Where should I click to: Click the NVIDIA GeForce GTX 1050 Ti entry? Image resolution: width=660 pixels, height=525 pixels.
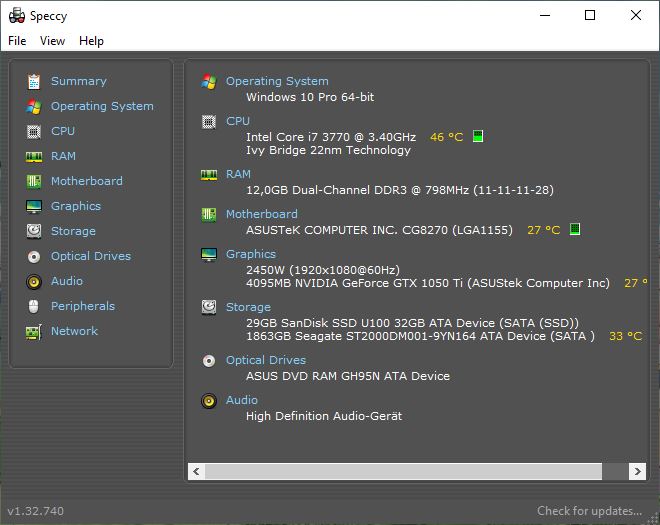coord(428,283)
